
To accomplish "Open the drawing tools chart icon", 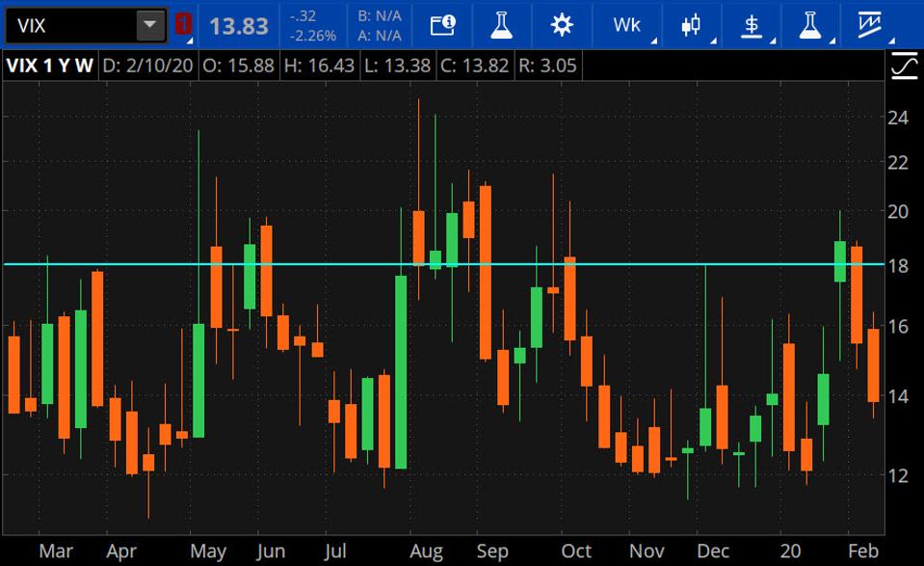I will coord(870,25).
